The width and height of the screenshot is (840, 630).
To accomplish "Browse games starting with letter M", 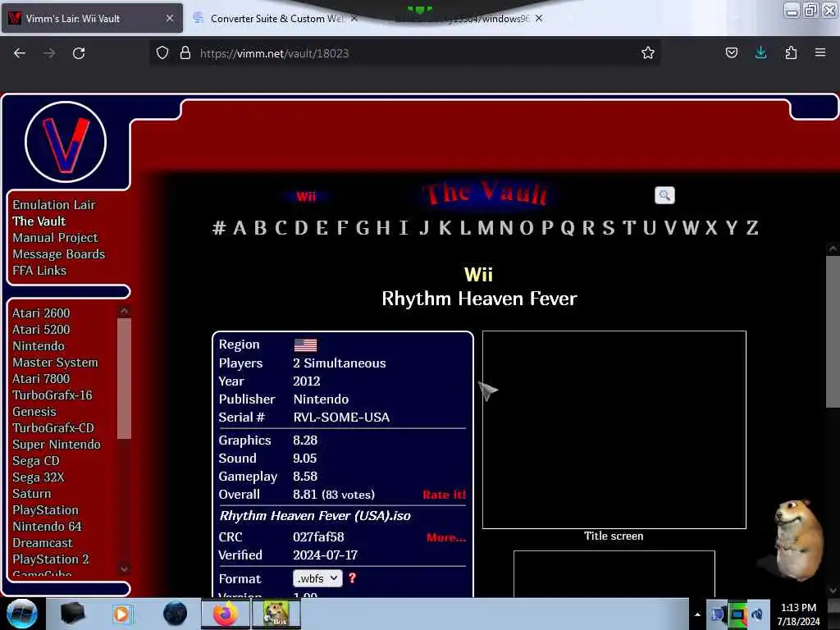I will [x=486, y=228].
